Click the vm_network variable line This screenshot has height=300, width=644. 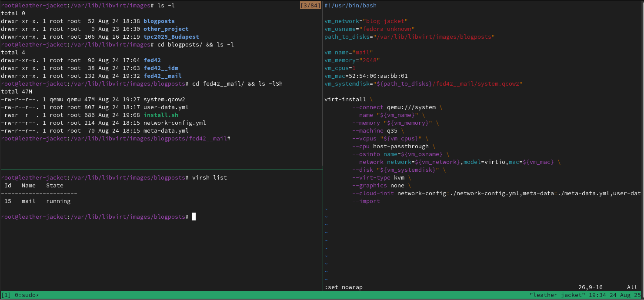click(x=366, y=21)
